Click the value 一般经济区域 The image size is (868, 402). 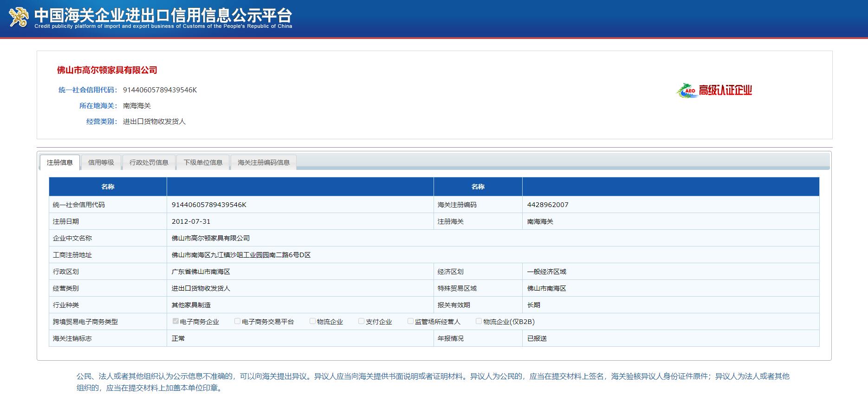tap(547, 272)
